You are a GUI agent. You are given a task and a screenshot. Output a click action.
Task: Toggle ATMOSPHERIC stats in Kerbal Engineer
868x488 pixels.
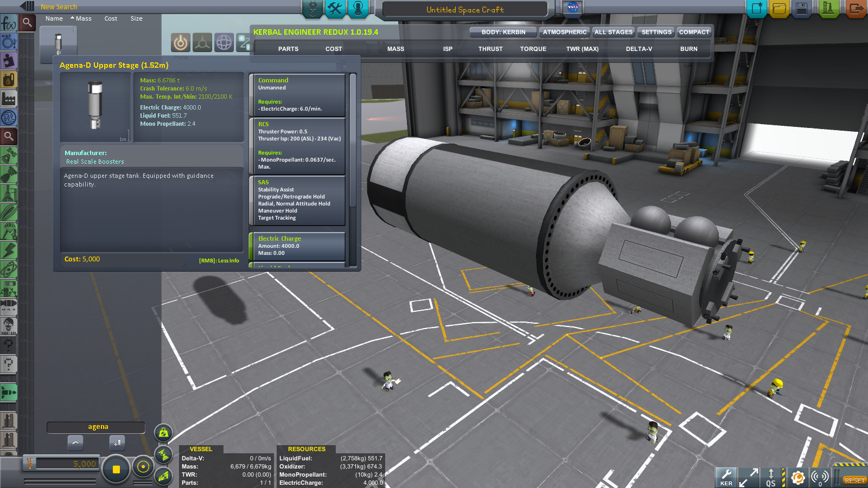[564, 32]
